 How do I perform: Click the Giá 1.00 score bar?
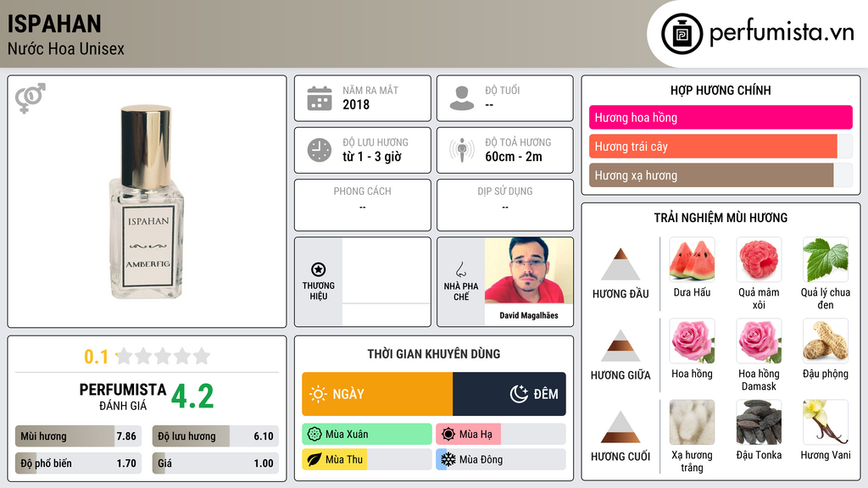[x=215, y=463]
